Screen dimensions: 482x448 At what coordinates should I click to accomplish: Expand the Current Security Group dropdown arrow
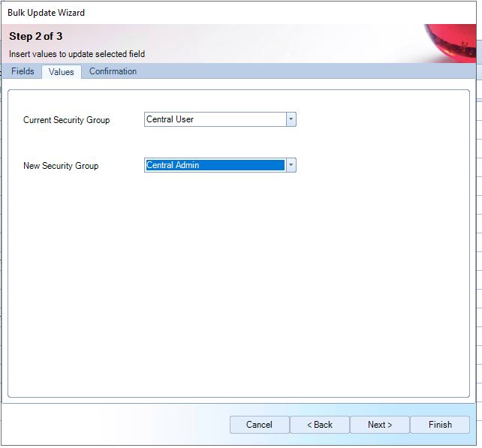pyautogui.click(x=291, y=119)
